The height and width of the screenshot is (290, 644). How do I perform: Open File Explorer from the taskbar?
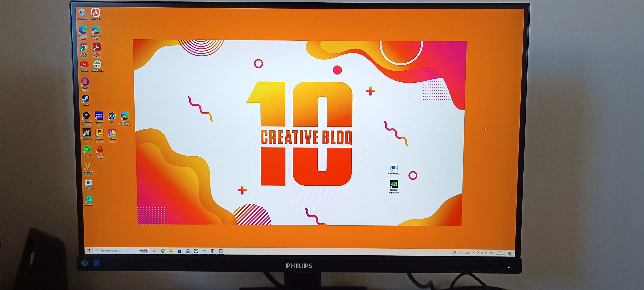(x=171, y=251)
